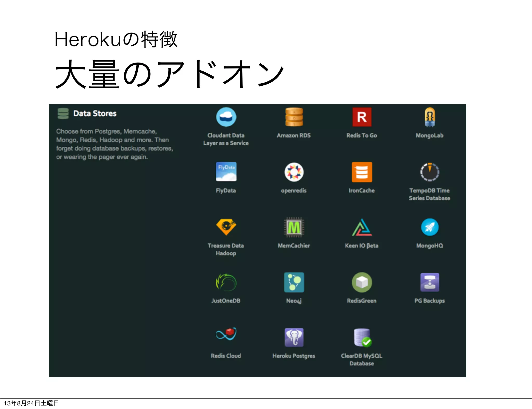Click the openredis text label
The height and width of the screenshot is (409, 532).
click(294, 191)
